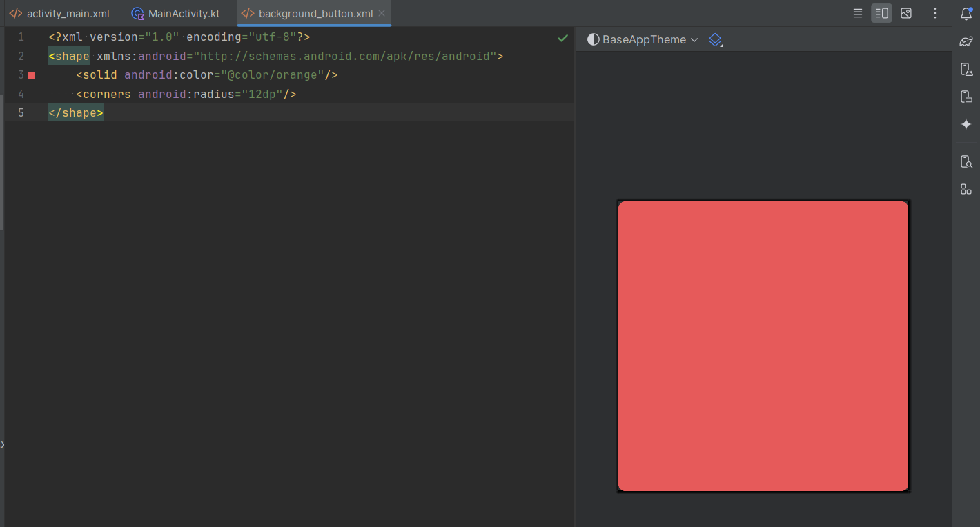Toggle the layers preview option icon
The width and height of the screenshot is (980, 527).
[716, 40]
